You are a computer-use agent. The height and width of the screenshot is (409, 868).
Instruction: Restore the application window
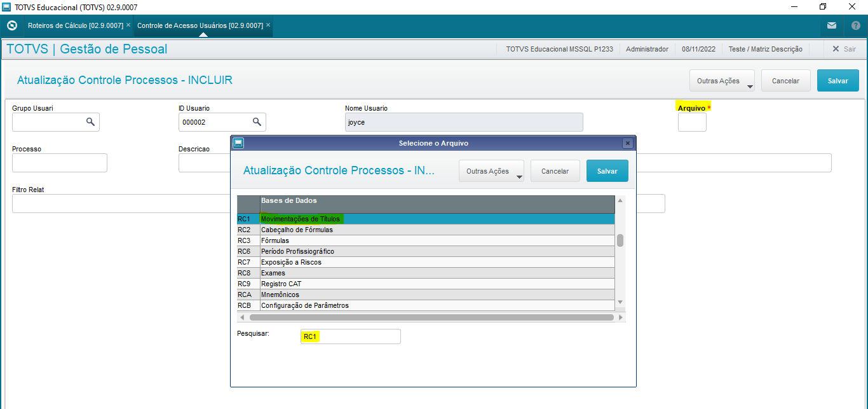point(823,7)
